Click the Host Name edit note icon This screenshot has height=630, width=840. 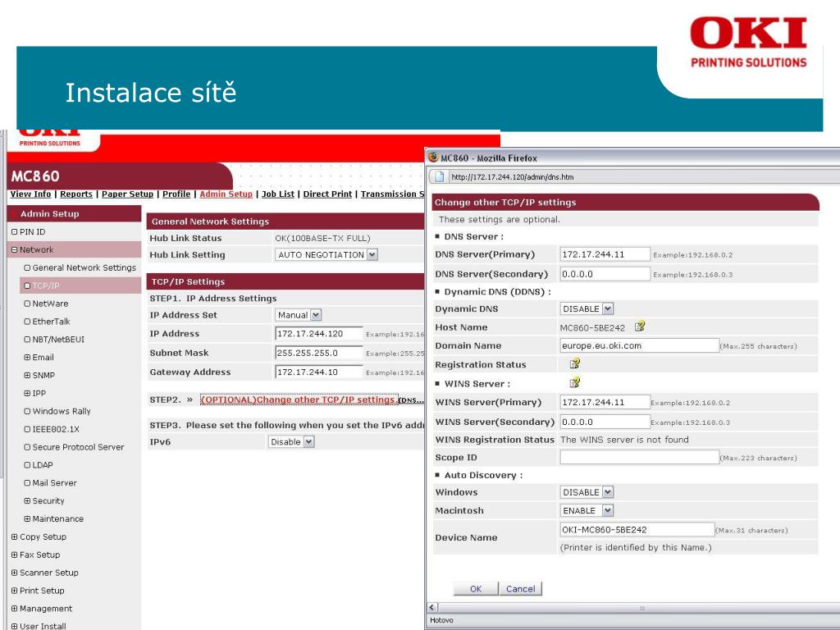click(x=640, y=326)
